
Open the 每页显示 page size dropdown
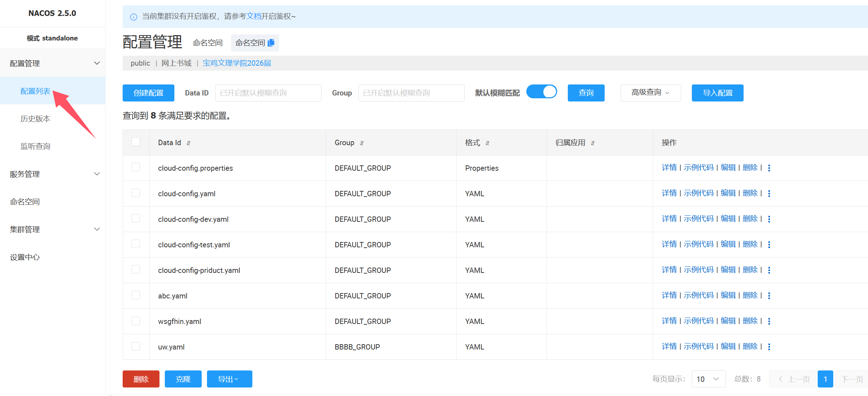708,379
